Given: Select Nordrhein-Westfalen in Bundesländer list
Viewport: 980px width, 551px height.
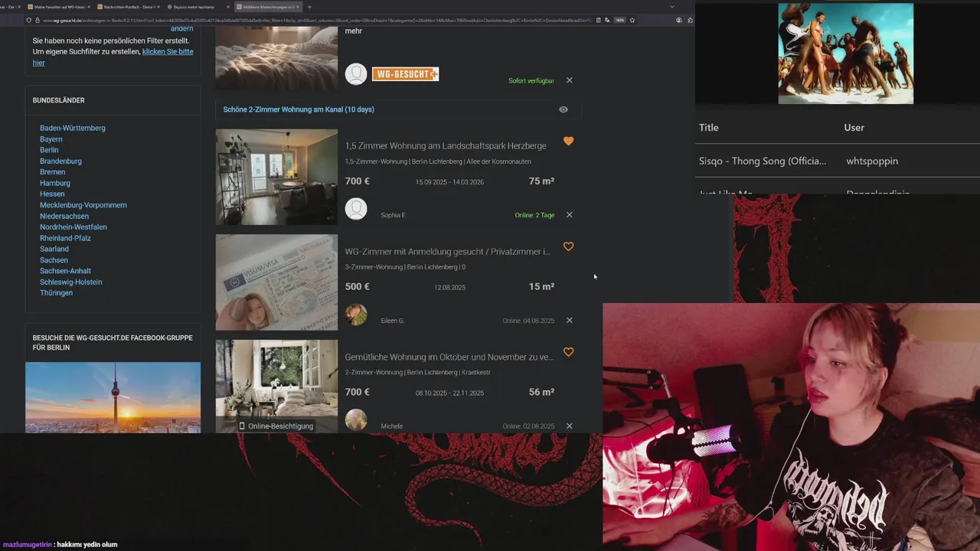Looking at the screenshot, I should (x=73, y=227).
